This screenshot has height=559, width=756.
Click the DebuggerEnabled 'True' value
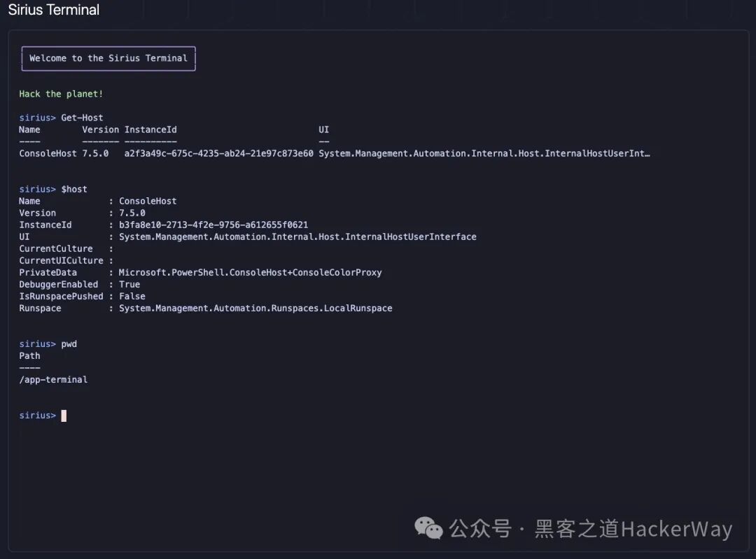click(129, 284)
